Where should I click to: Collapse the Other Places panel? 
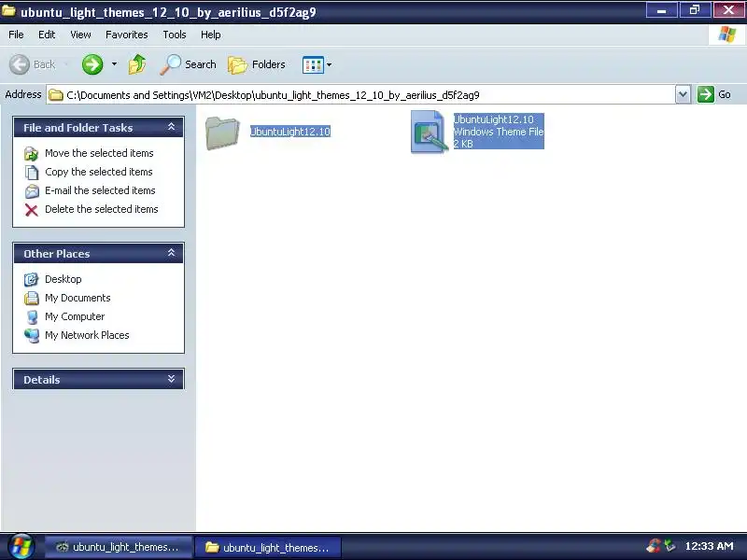click(x=172, y=253)
